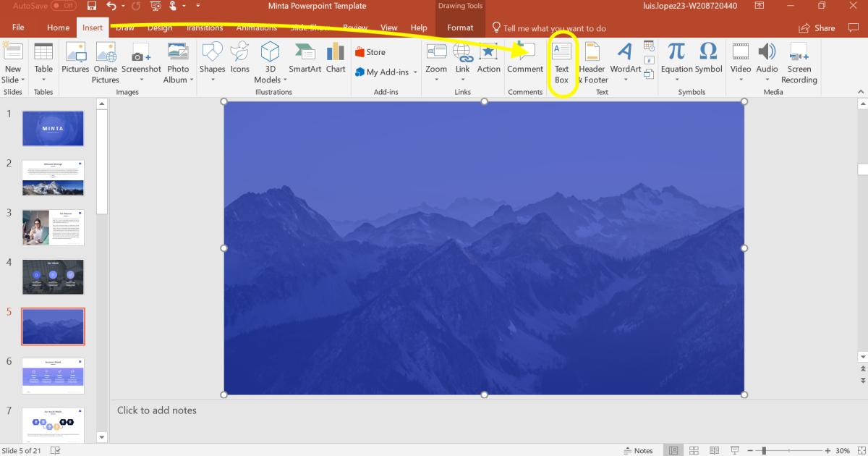Click the Share button
The image size is (868, 456).
click(x=817, y=28)
